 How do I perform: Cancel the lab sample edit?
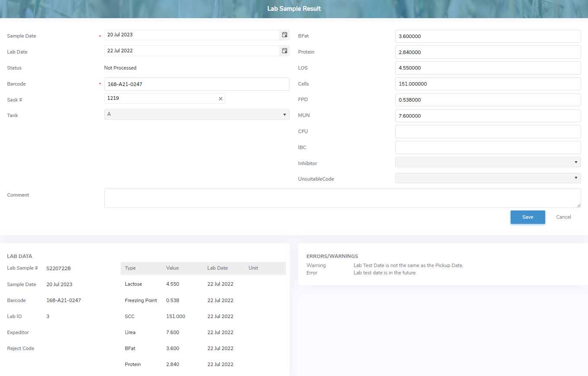click(x=563, y=217)
